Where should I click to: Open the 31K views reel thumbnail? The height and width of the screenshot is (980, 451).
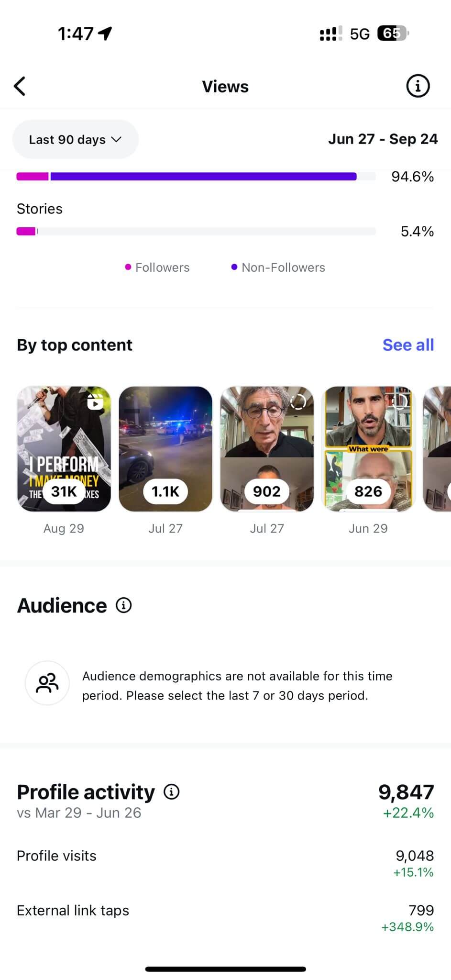64,448
